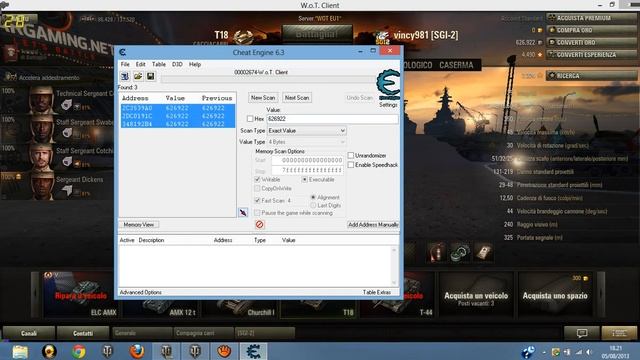Open the D3D menu
Image resolution: width=640 pixels, height=360 pixels.
[177, 64]
